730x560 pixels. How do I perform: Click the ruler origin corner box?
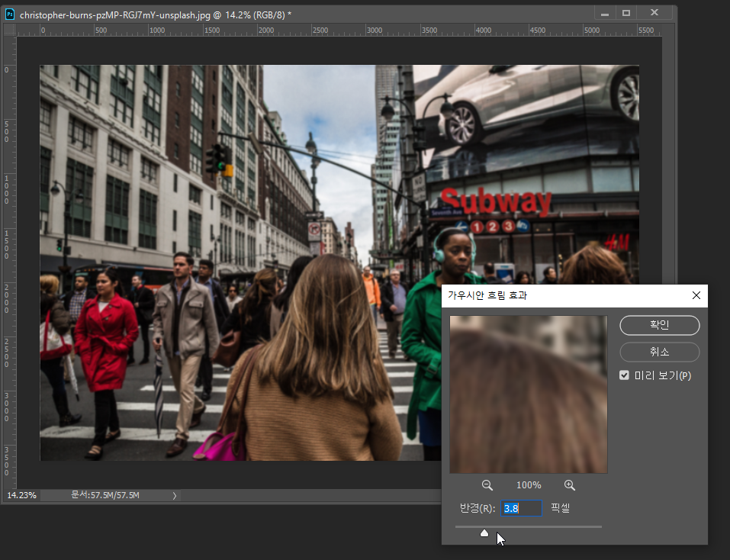(x=10, y=30)
